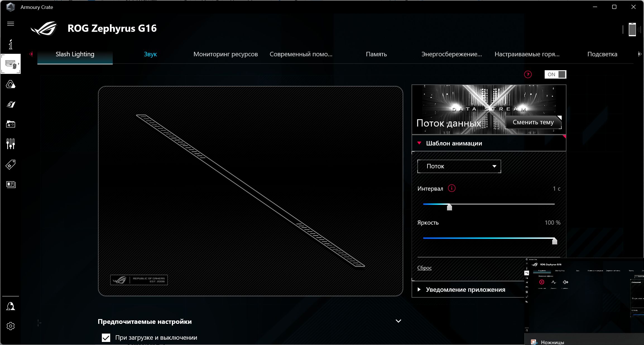This screenshot has width=644, height=345.
Task: Click the Data Stream theme banner
Action: pyautogui.click(x=489, y=110)
